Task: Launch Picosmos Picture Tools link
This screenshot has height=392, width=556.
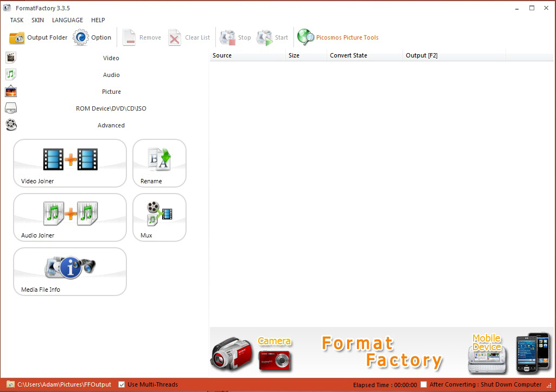Action: pos(347,37)
